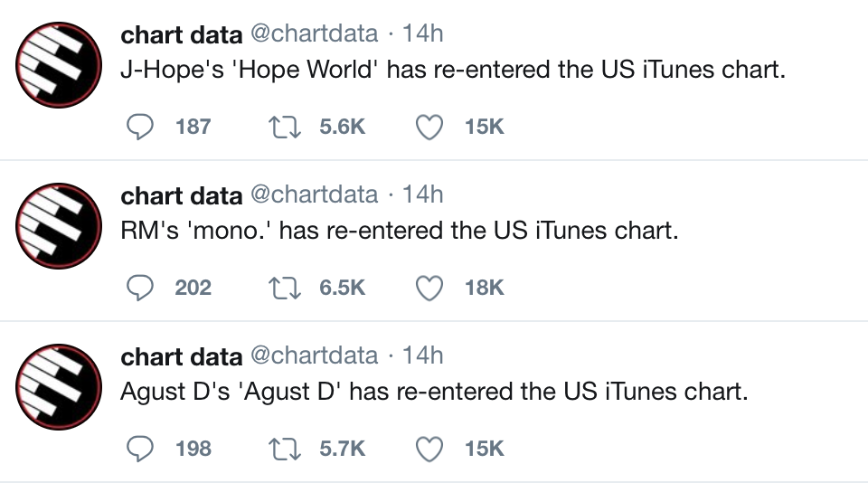Open chart data avatar on mono. tweet

59,226
